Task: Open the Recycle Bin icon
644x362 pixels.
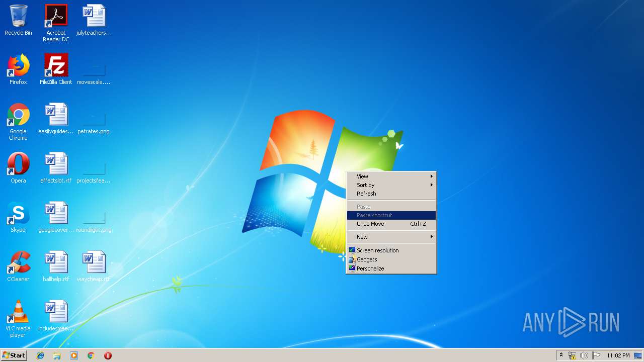Action: 18,20
